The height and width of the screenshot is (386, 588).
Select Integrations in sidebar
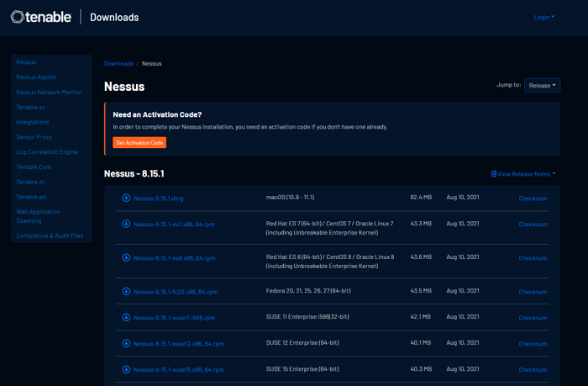click(33, 122)
